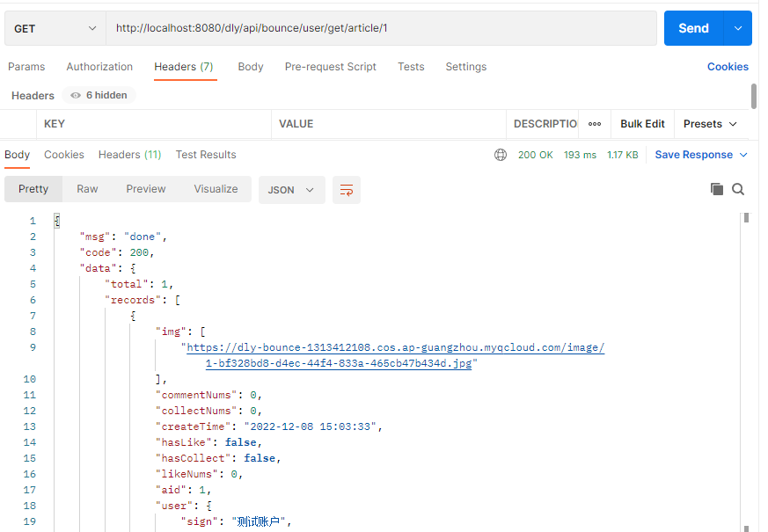
Task: Open the three-dots column options menu
Action: (x=595, y=124)
